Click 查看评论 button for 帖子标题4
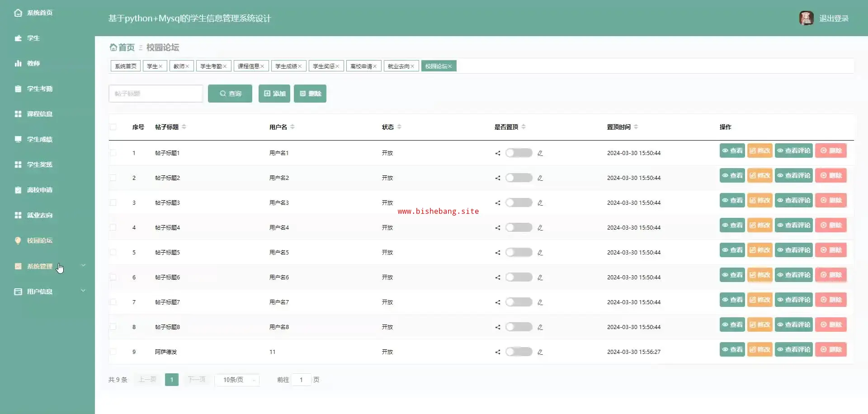 [794, 225]
